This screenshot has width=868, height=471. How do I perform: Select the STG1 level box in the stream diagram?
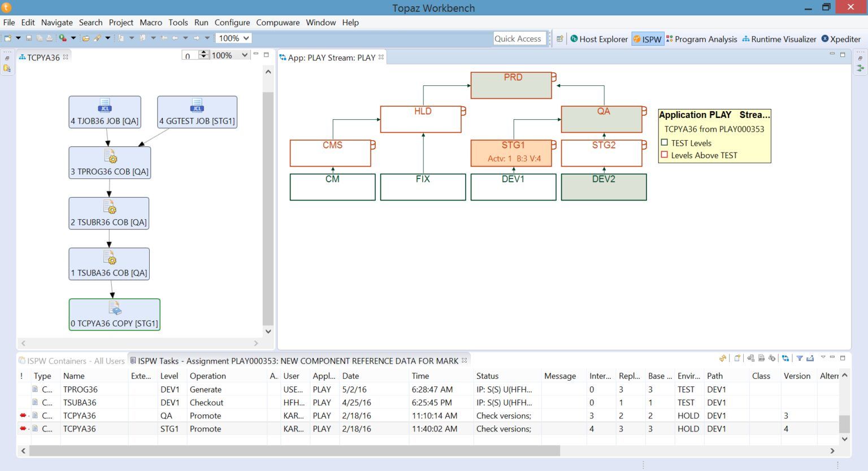[x=511, y=151]
